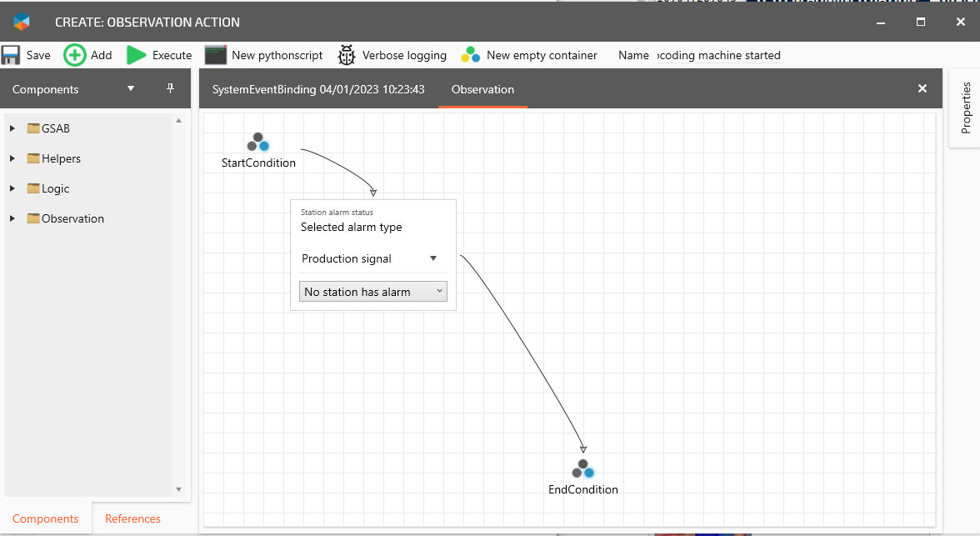This screenshot has width=980, height=536.
Task: Pin the Components panel
Action: [171, 88]
